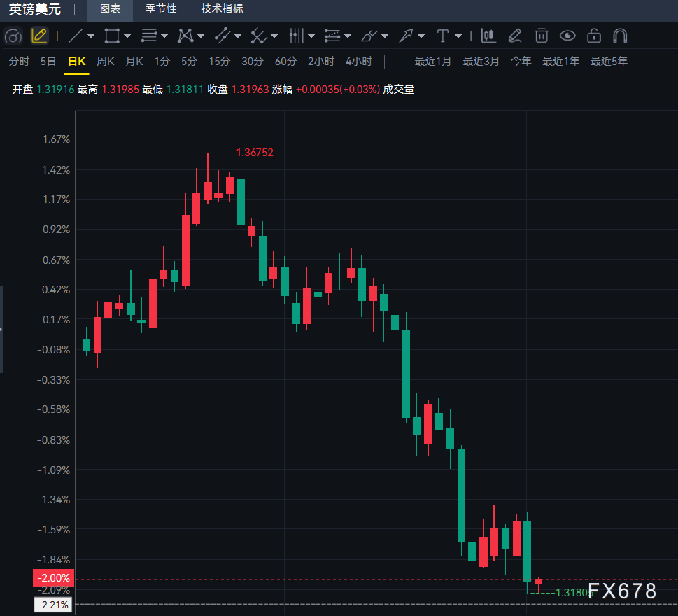Select the 月K monthly candlestick period
Screen dimensions: 678x616
134,62
